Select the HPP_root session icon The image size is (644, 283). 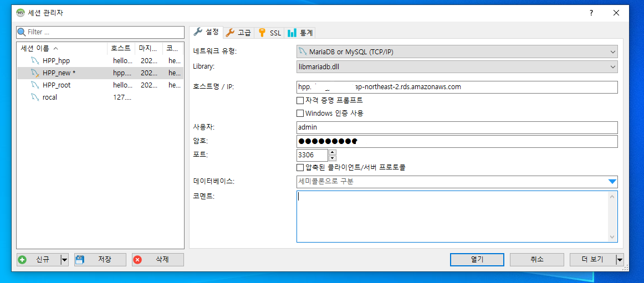click(35, 85)
